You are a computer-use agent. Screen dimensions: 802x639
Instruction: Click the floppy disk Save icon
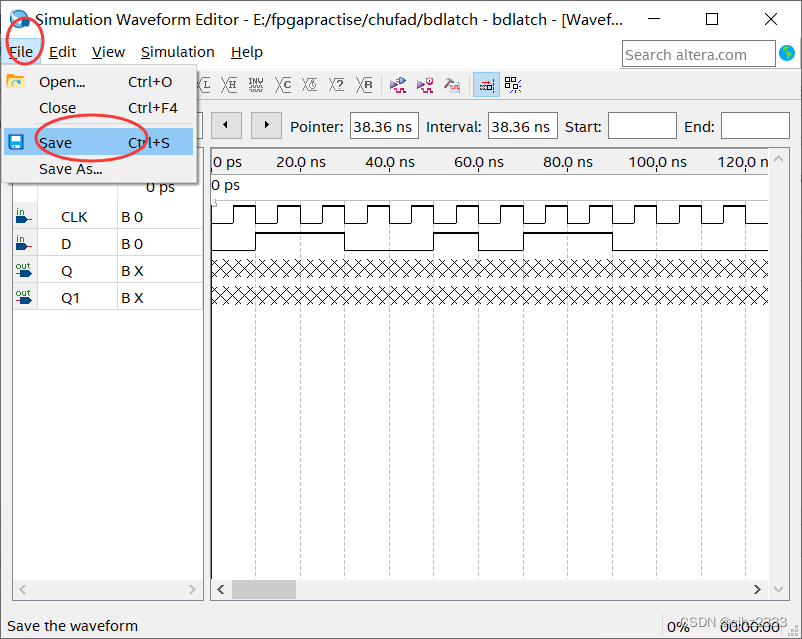coord(16,142)
